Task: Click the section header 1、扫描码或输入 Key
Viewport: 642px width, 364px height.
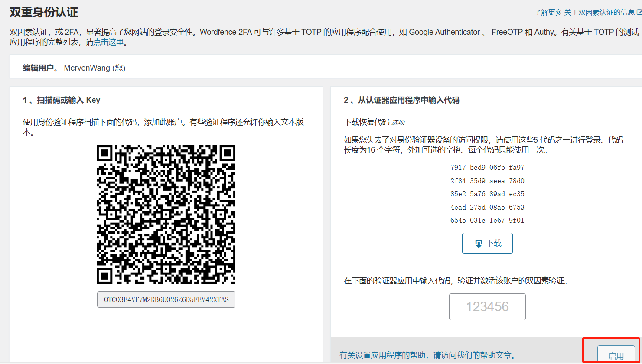Action: [62, 100]
